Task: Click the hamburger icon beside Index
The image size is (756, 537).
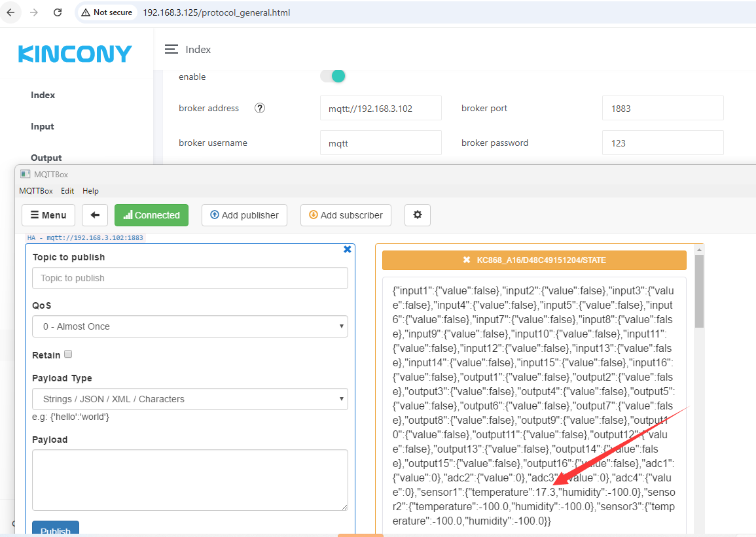Action: coord(171,50)
